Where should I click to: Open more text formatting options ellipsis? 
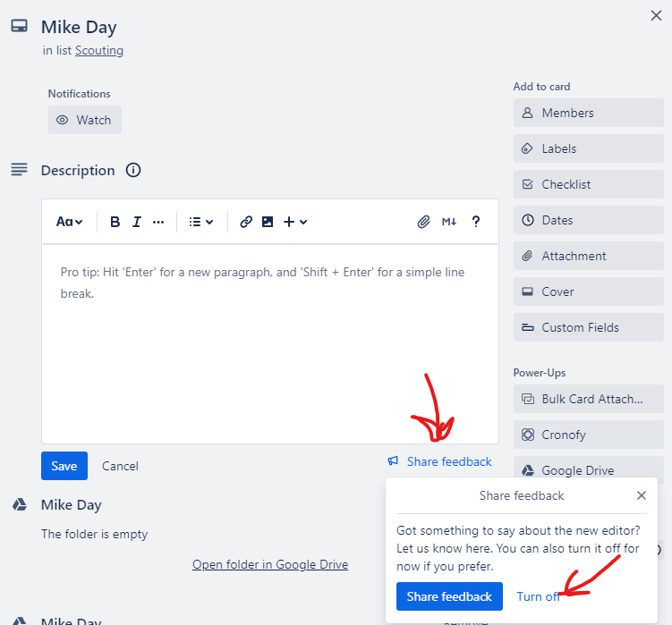(x=158, y=222)
